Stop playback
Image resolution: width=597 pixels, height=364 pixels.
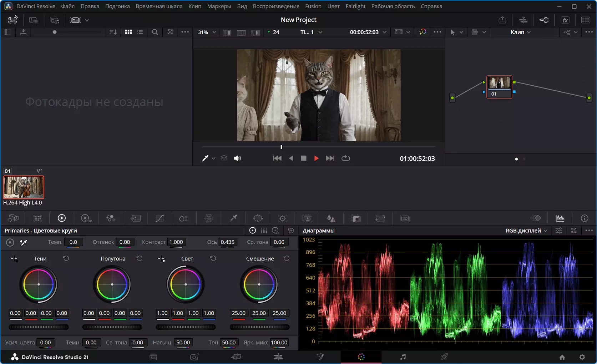(304, 158)
